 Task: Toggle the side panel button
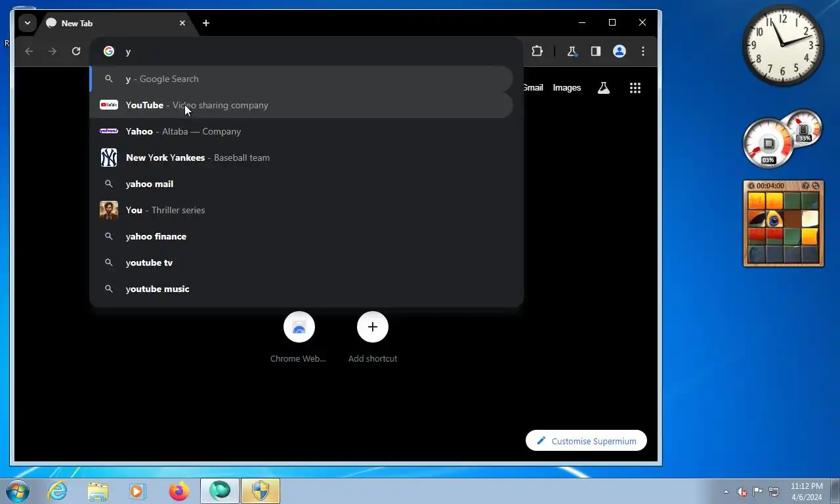pos(595,51)
